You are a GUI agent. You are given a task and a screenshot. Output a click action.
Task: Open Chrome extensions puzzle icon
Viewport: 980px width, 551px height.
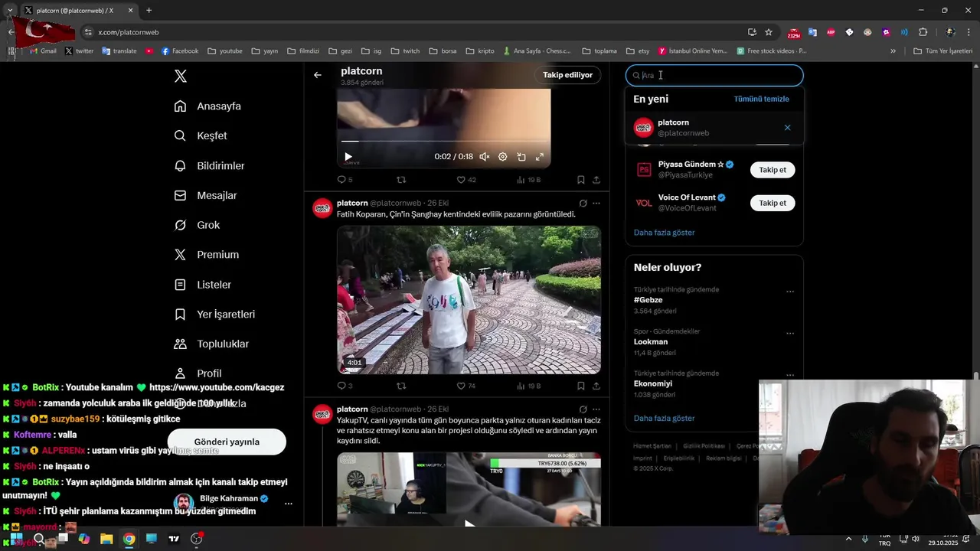pos(923,32)
